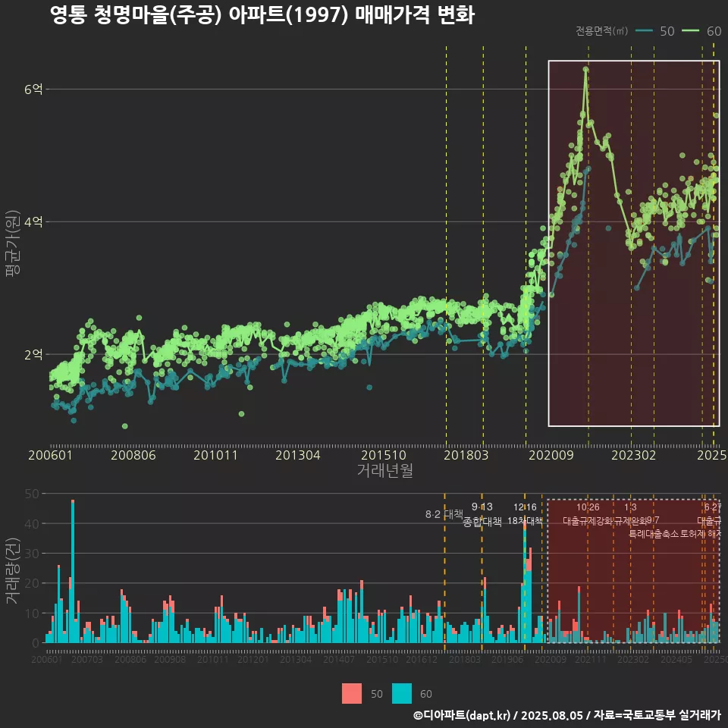Click the '200703' label on the volume chart axis
The width and height of the screenshot is (728, 728).
click(86, 659)
